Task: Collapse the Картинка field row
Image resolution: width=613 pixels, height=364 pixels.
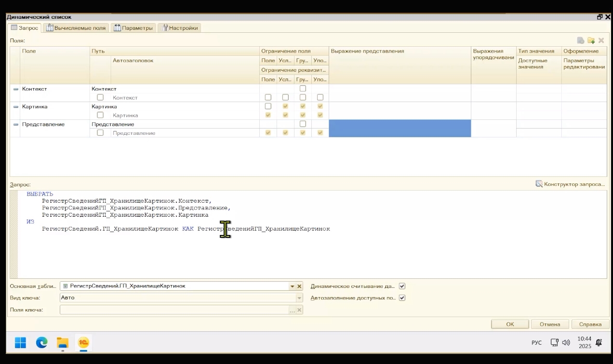Action: 15,107
